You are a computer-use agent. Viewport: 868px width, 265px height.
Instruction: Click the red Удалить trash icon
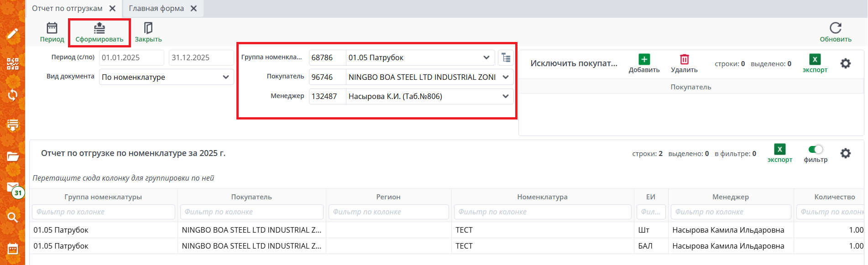tap(684, 59)
